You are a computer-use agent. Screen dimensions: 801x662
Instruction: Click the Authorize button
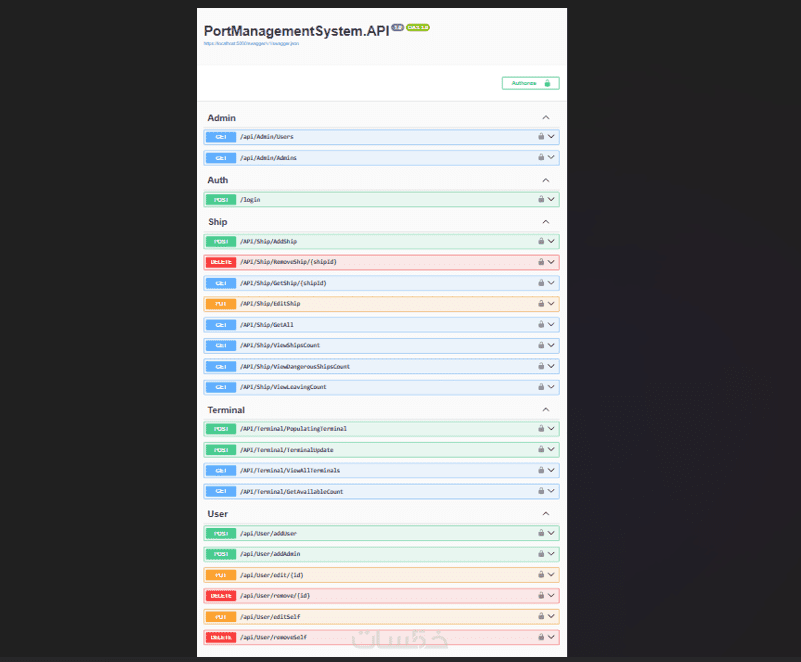tap(530, 83)
